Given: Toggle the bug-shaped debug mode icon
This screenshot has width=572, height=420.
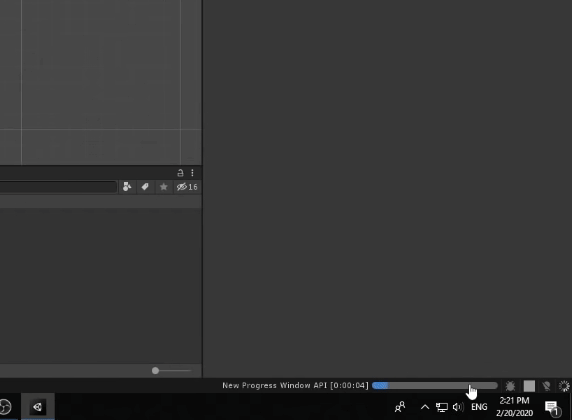Looking at the screenshot, I should [x=510, y=386].
